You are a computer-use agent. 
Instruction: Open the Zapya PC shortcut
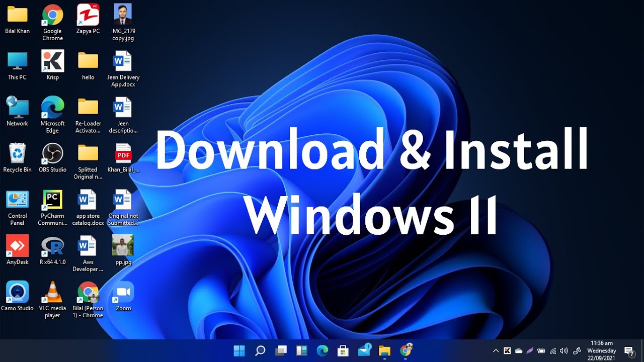(x=88, y=19)
